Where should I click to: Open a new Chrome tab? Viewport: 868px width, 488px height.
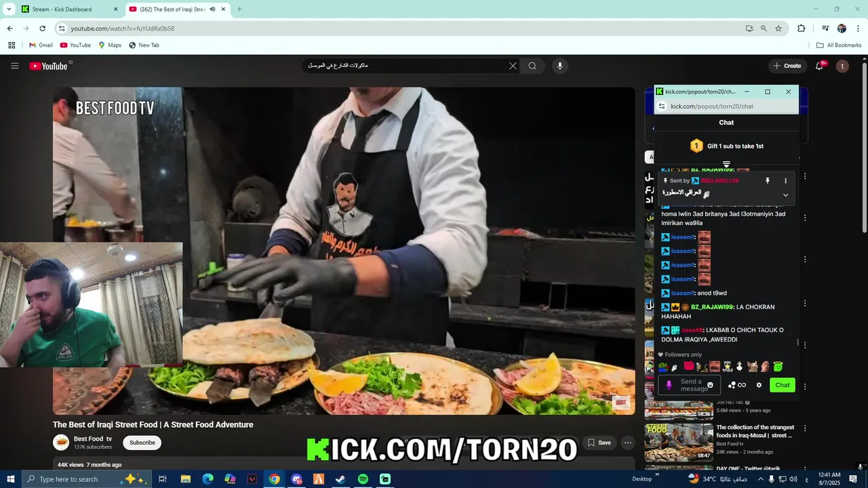coord(239,9)
